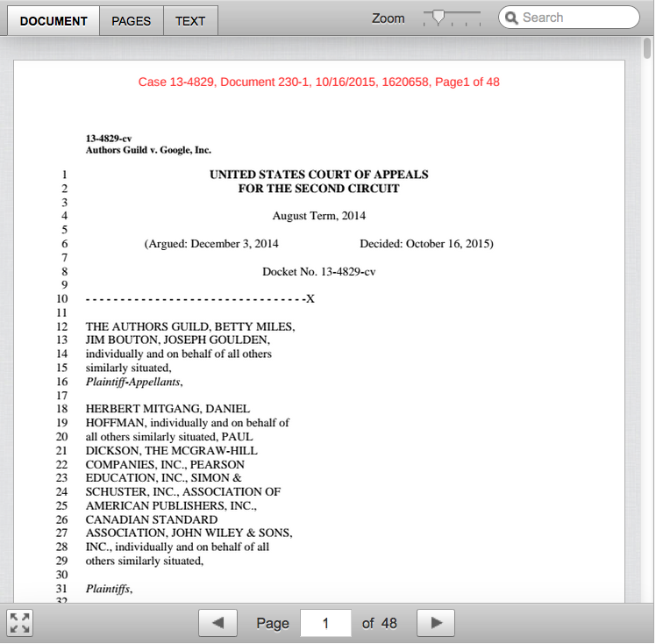The image size is (656, 644).
Task: Click 'AMERICAN PUBLISHERS, INC.,' line
Action: [171, 506]
